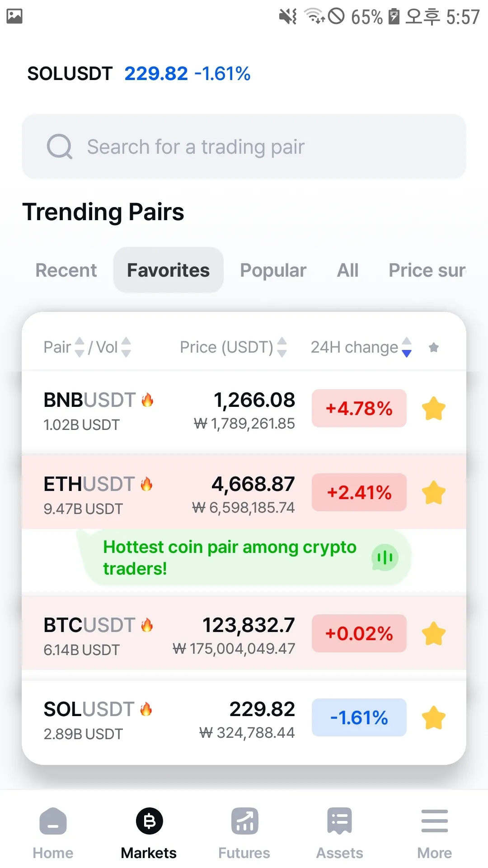Tap the BNBUSDT +4.78% change badge
The width and height of the screenshot is (488, 868).
click(359, 409)
